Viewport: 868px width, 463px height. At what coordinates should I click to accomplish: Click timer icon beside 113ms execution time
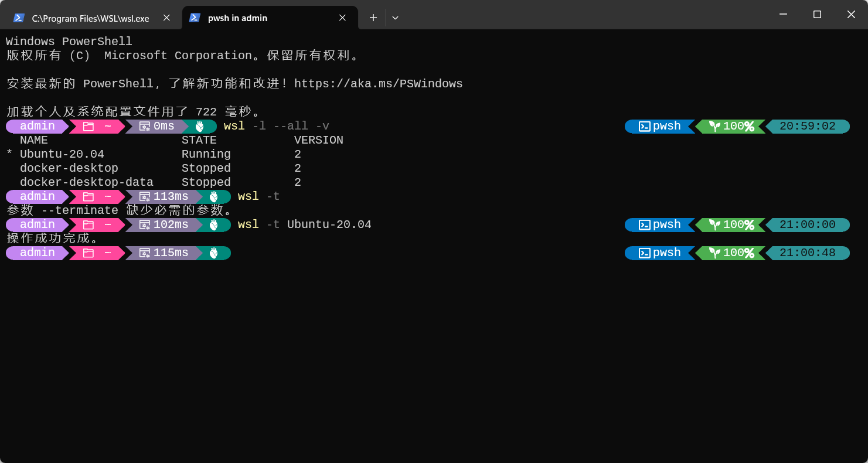(x=145, y=197)
